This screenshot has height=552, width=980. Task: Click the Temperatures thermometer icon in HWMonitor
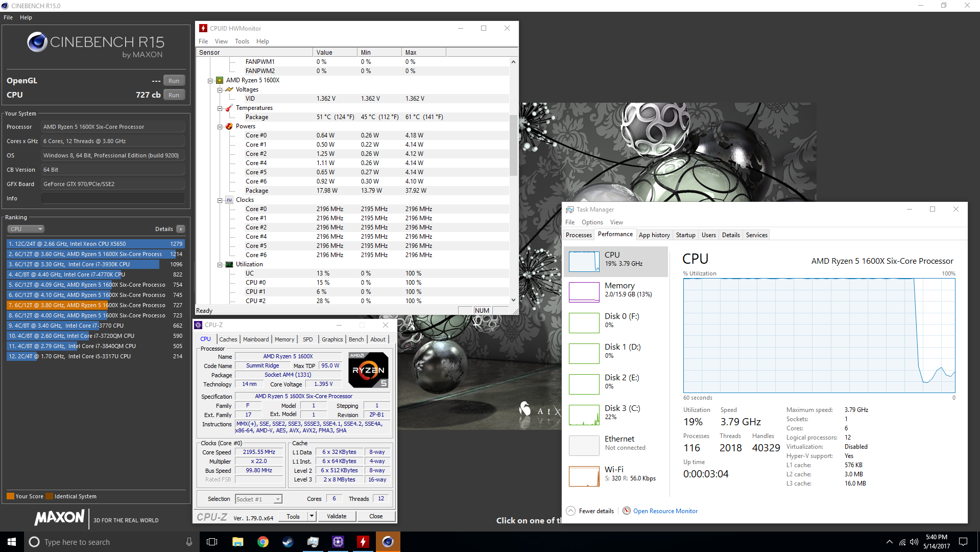[x=229, y=108]
